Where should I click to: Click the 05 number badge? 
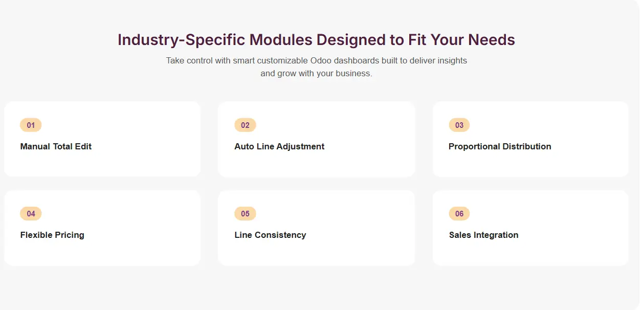(245, 214)
